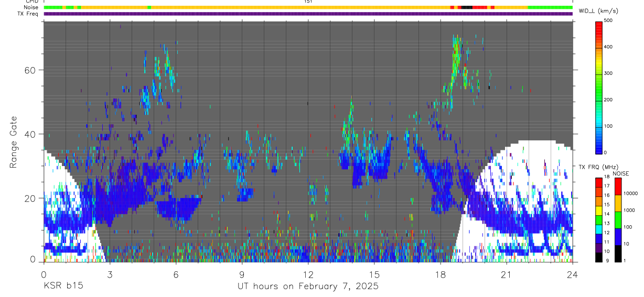
Task: Select the 21 tick on the UT hours axis
Action: coord(506,275)
